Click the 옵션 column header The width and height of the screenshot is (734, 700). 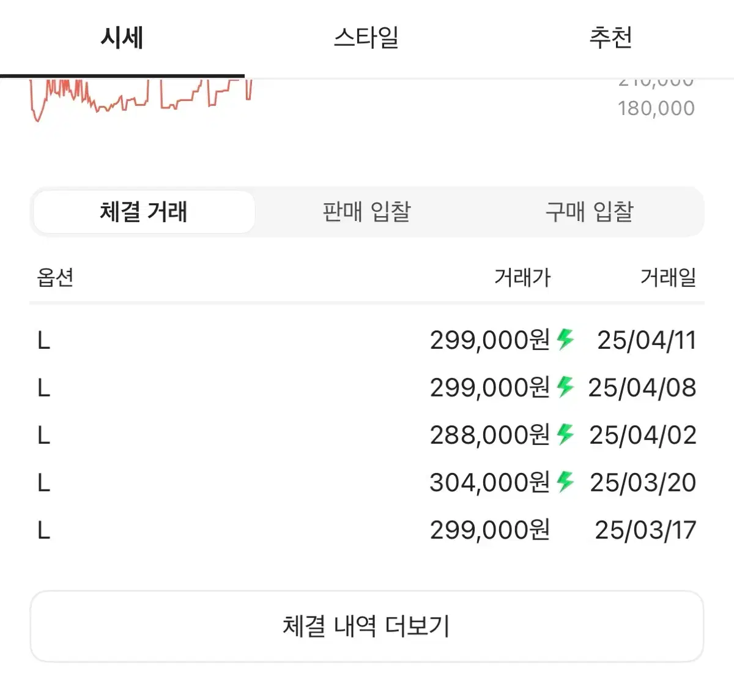click(x=55, y=278)
